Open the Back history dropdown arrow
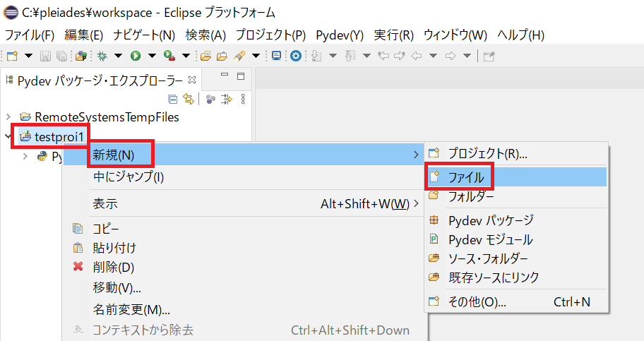644x341 pixels. [434, 56]
